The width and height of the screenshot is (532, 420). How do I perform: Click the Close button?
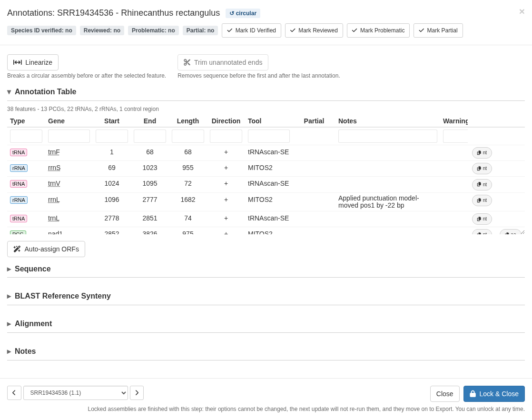tap(444, 394)
